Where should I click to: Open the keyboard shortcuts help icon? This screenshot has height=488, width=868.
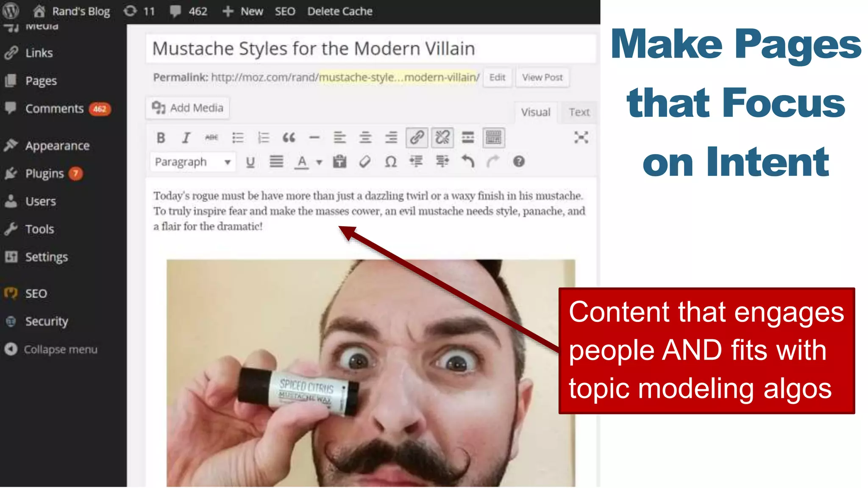click(x=519, y=162)
